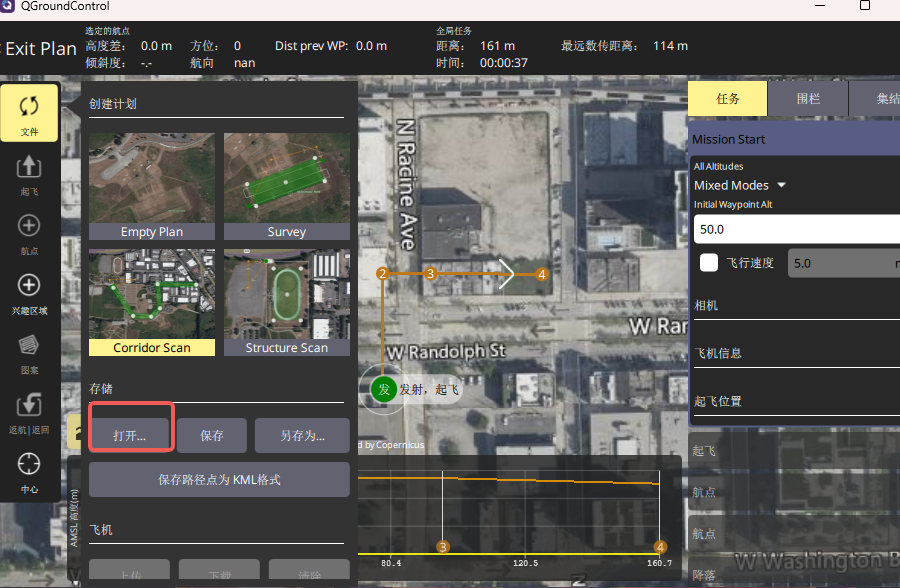Maximize the QGroundControl window

pyautogui.click(x=865, y=5)
